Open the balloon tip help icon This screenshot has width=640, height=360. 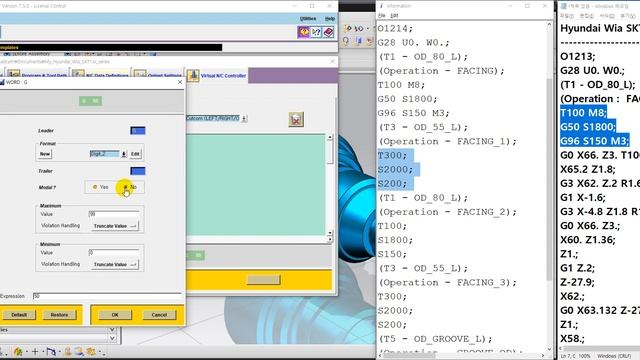pyautogui.click(x=303, y=32)
